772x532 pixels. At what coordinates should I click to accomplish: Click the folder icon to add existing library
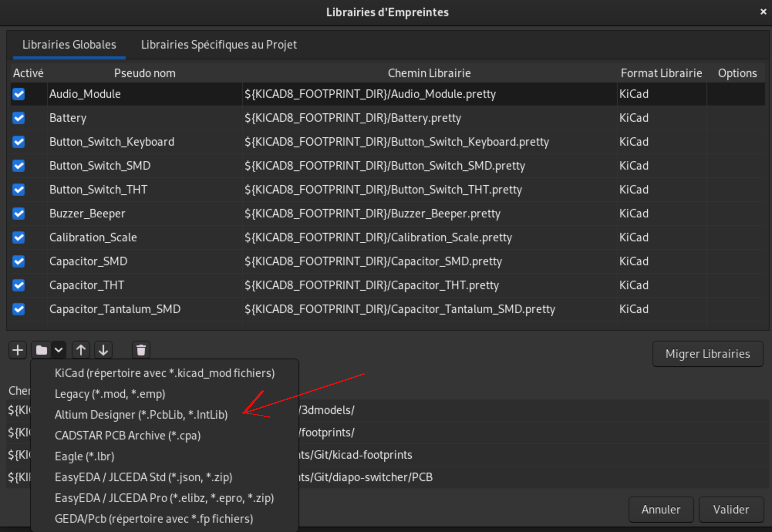[x=41, y=350]
